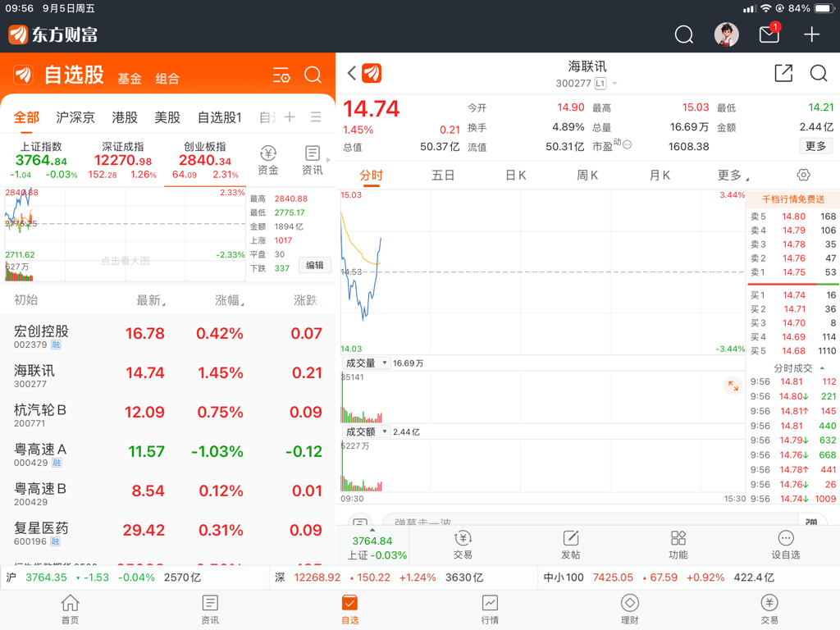The height and width of the screenshot is (630, 840).
Task: Open the 东方财富 logo in header
Action: (x=53, y=34)
